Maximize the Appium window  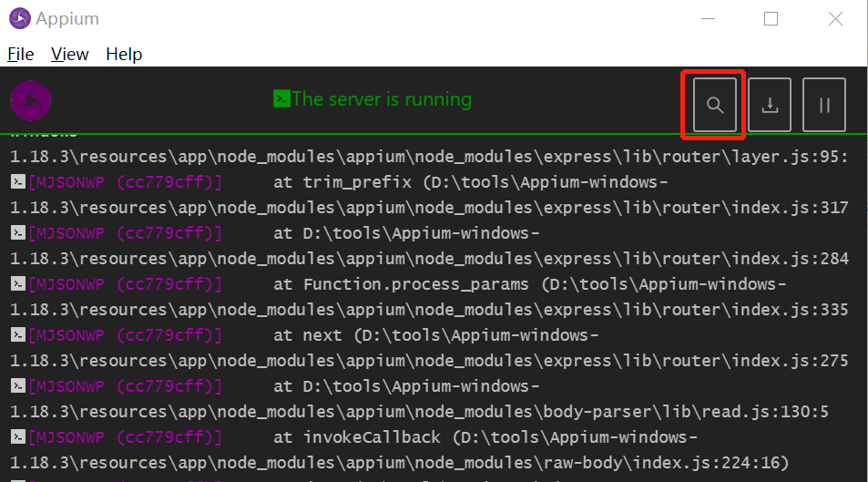[771, 19]
